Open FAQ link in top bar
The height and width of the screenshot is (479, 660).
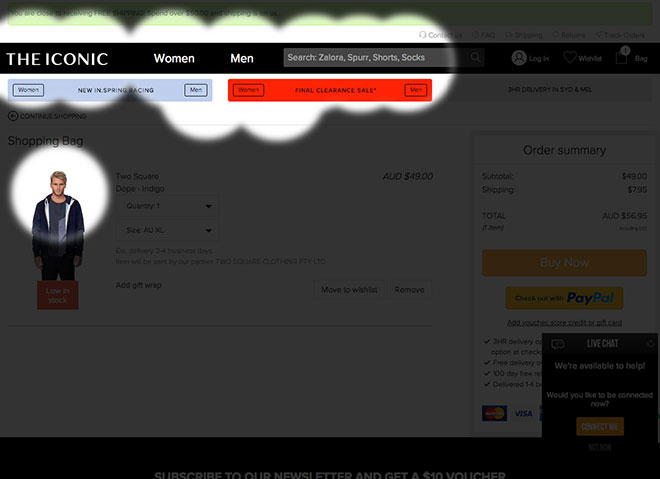[484, 35]
